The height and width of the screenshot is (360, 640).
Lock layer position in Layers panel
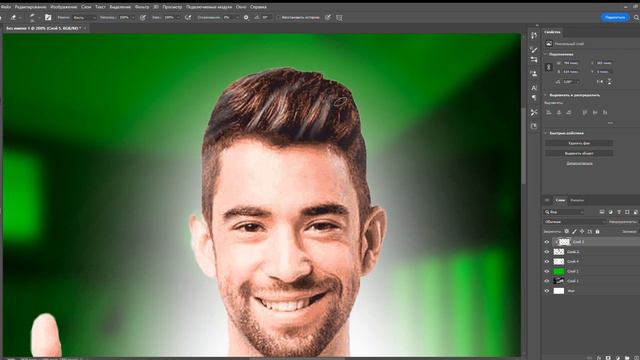click(x=582, y=231)
